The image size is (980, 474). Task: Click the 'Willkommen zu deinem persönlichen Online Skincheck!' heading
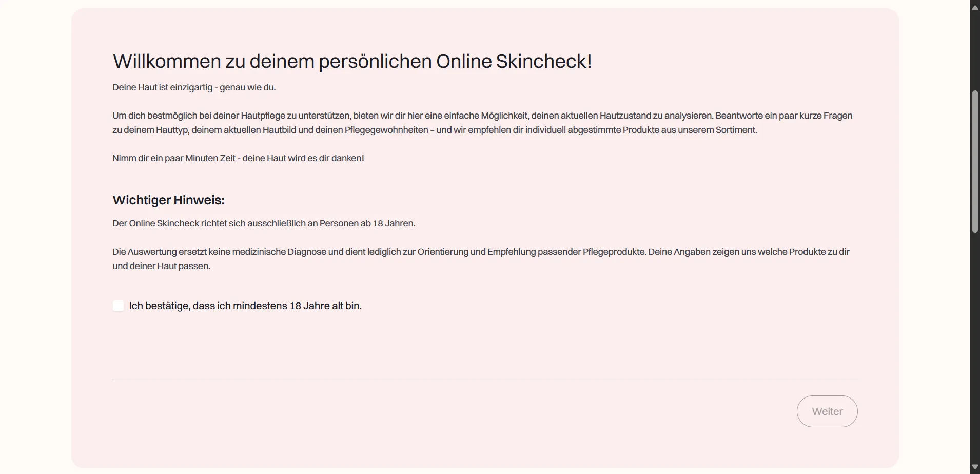[x=352, y=61]
